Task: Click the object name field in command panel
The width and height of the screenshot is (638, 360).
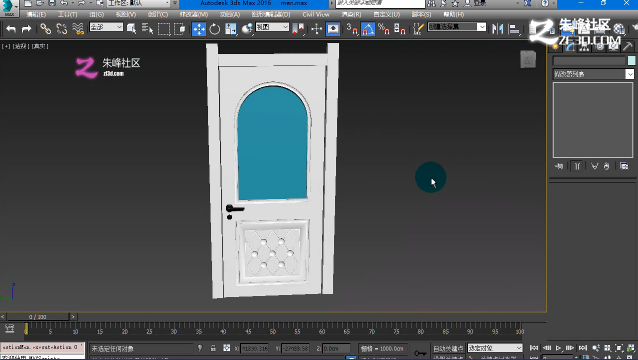Action: 589,61
